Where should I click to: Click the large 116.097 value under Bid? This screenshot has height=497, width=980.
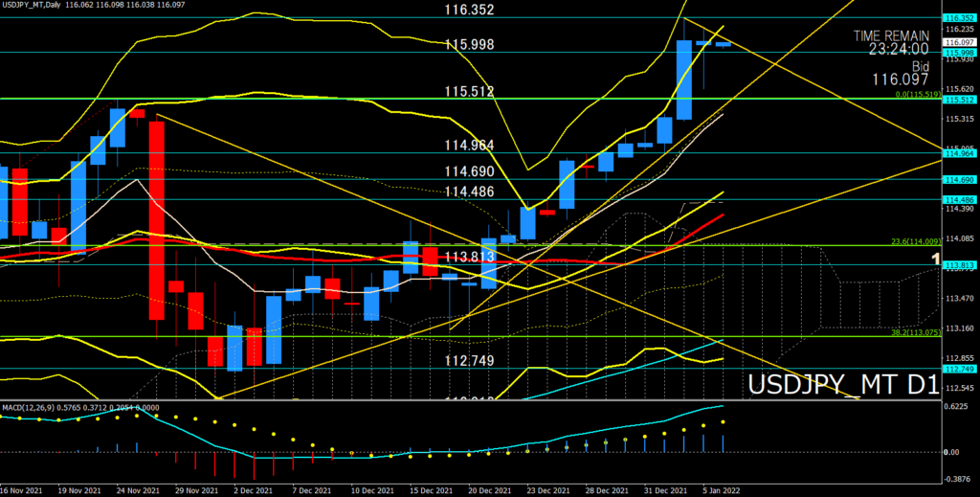(901, 79)
